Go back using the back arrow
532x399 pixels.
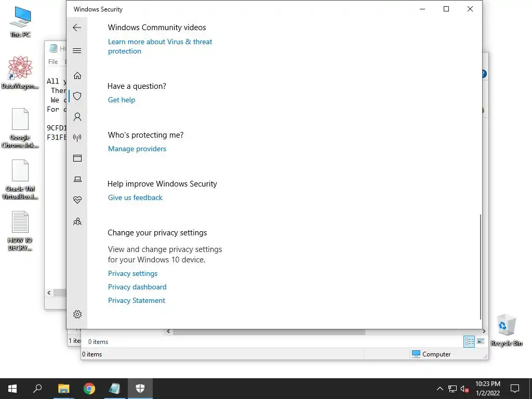click(77, 28)
